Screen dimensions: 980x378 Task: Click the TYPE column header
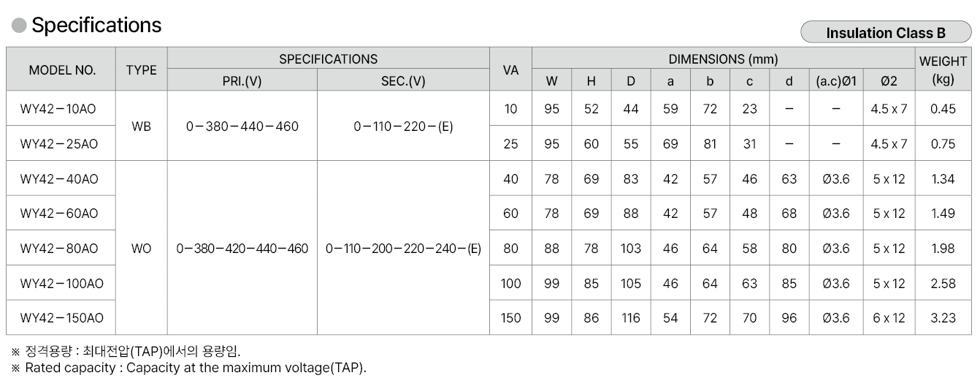141,70
